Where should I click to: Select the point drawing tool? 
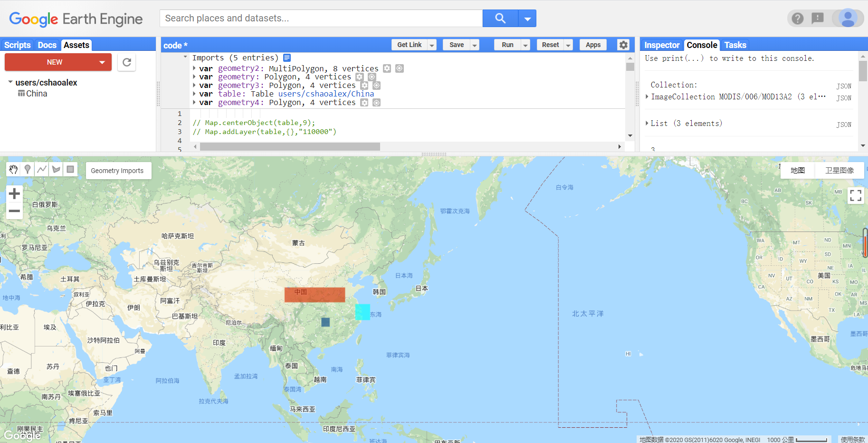[x=27, y=169]
